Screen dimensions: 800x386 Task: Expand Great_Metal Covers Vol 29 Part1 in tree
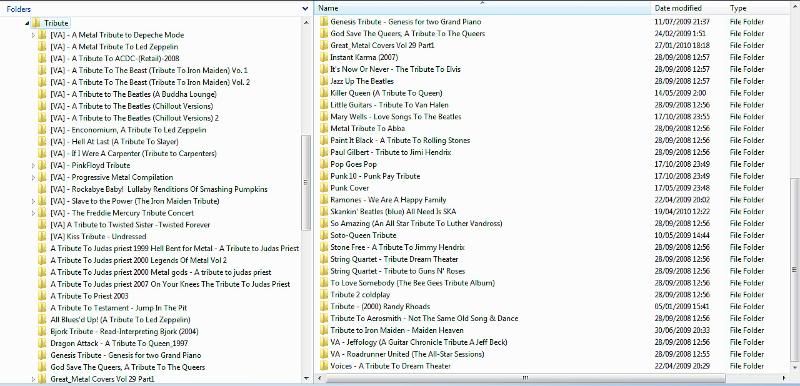(34, 379)
